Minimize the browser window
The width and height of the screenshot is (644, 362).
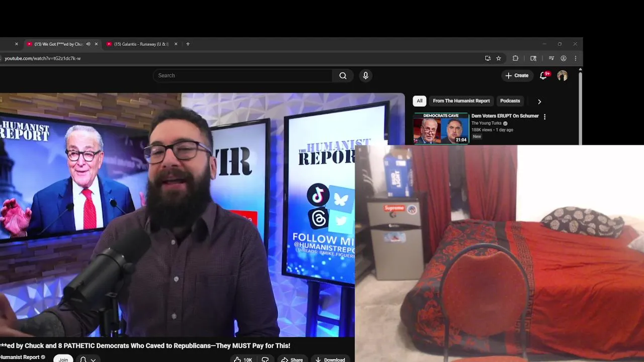[x=544, y=44]
